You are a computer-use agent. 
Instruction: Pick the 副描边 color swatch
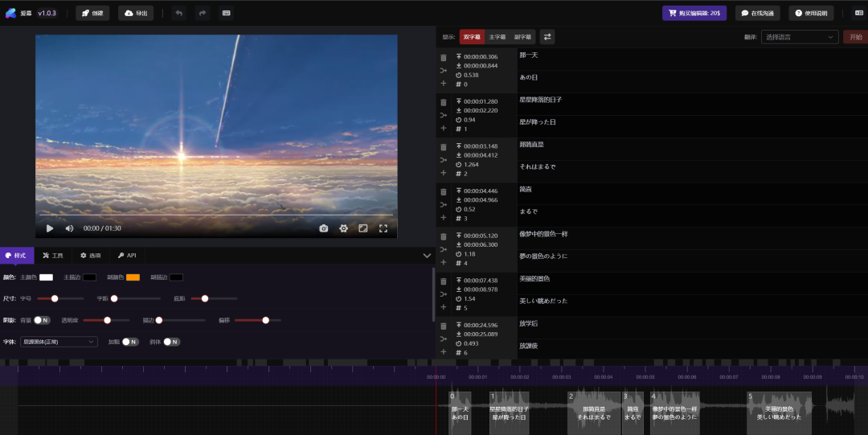point(176,277)
